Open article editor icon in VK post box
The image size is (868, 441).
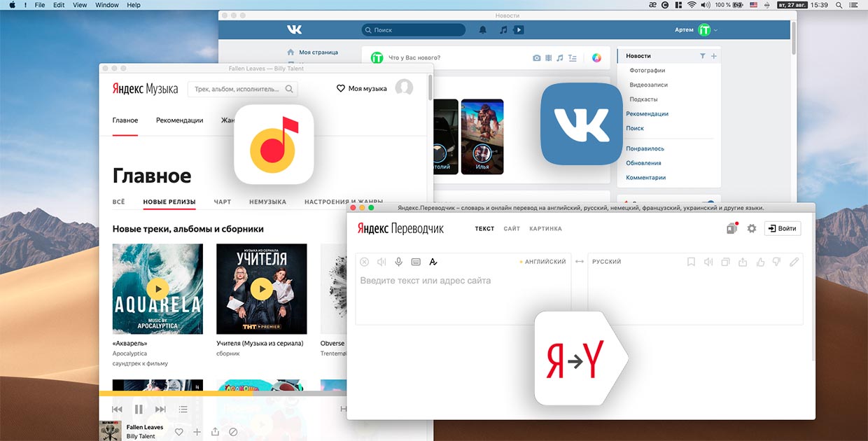click(572, 58)
